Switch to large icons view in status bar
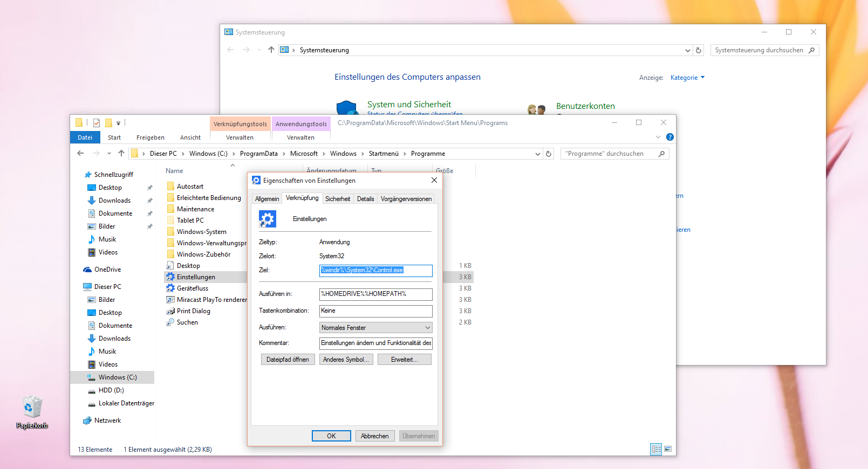This screenshot has height=469, width=868. point(668,449)
